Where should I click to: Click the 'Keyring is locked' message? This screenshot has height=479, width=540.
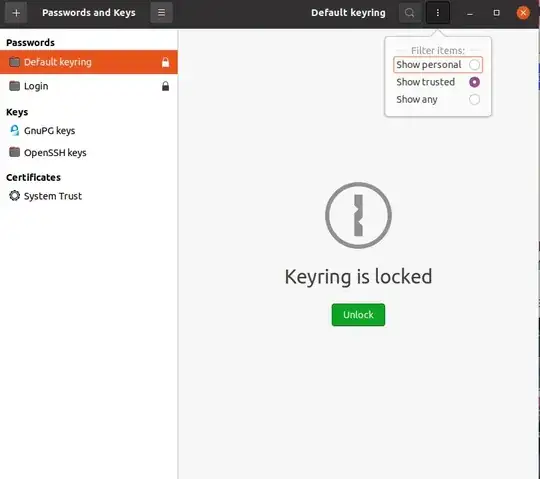358,277
